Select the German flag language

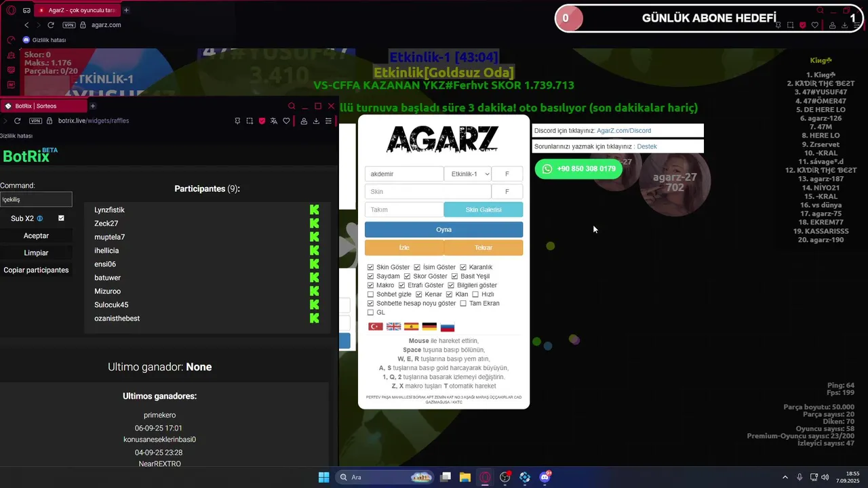coord(429,327)
